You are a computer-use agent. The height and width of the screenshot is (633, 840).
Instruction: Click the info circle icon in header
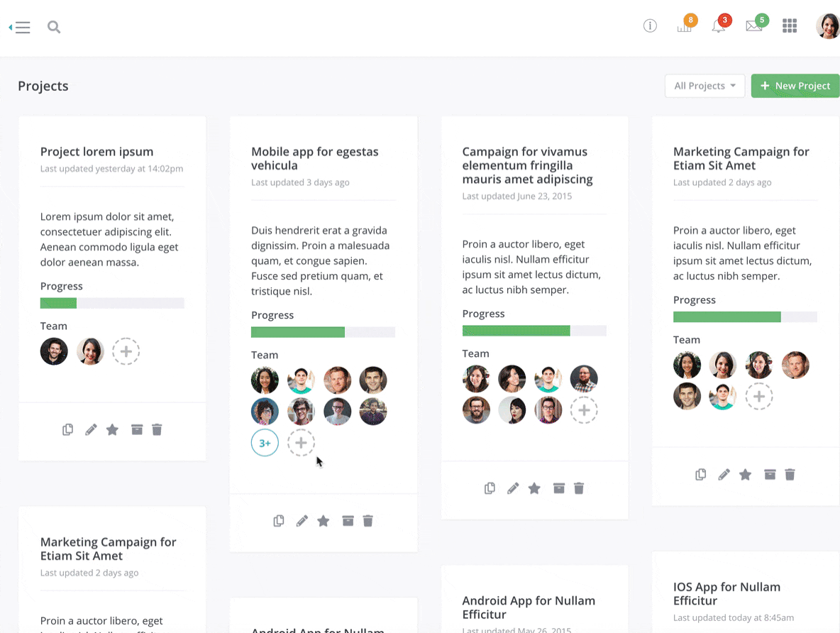coord(650,26)
